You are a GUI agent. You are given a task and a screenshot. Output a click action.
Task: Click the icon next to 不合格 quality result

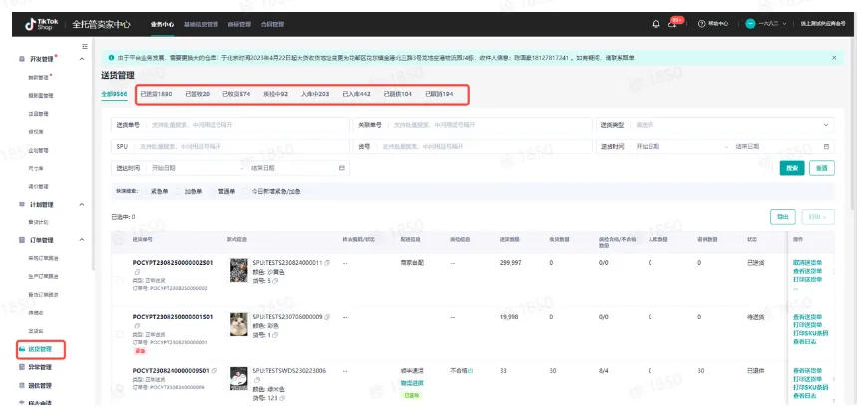tap(471, 371)
